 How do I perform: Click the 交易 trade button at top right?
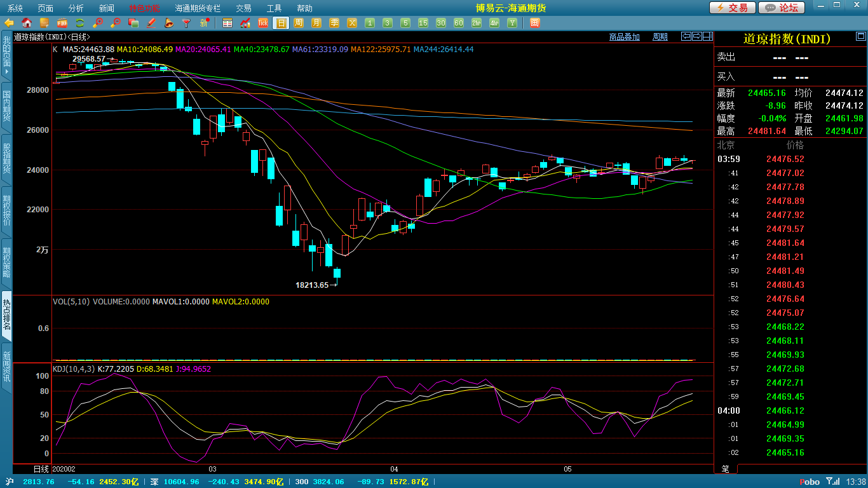coord(732,8)
